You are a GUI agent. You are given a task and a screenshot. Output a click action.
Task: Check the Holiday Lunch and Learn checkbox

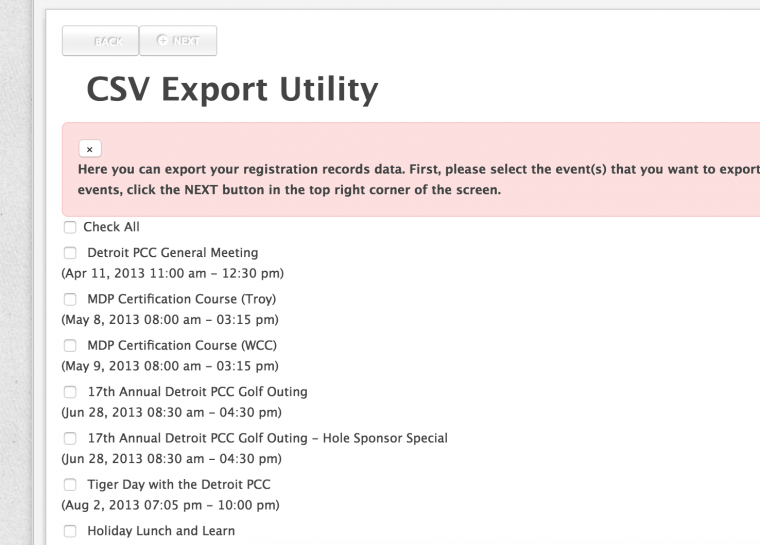tap(70, 531)
